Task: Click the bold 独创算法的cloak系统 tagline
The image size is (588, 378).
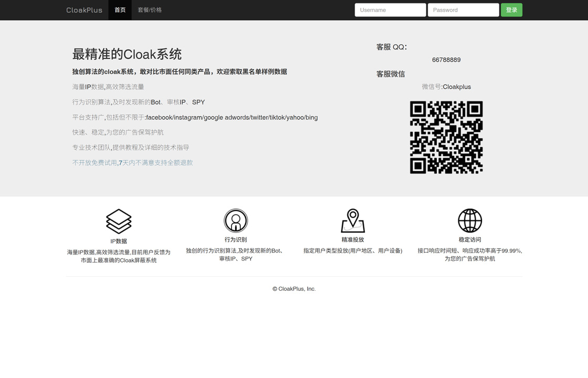Action: pos(180,71)
